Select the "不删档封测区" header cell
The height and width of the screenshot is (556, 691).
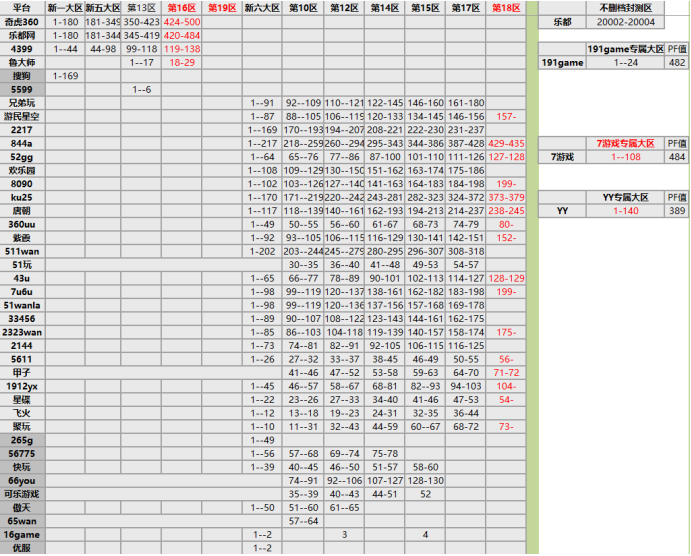[625, 8]
